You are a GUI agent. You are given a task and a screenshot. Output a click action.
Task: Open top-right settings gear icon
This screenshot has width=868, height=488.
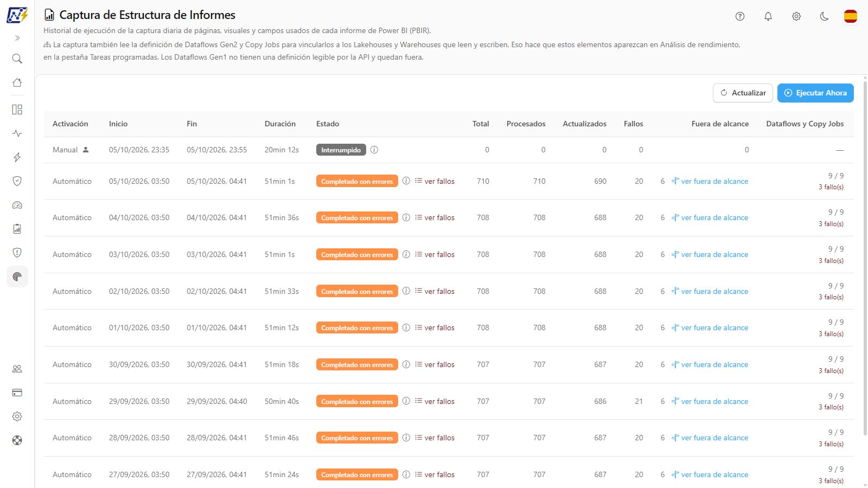pos(796,16)
